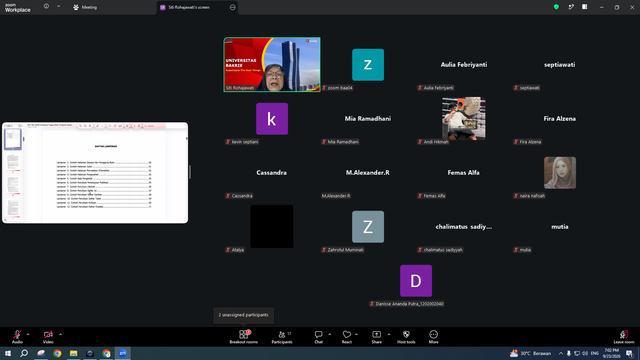Click M.Alexander.R participant name
Image resolution: width=640 pixels, height=360 pixels.
coord(368,173)
